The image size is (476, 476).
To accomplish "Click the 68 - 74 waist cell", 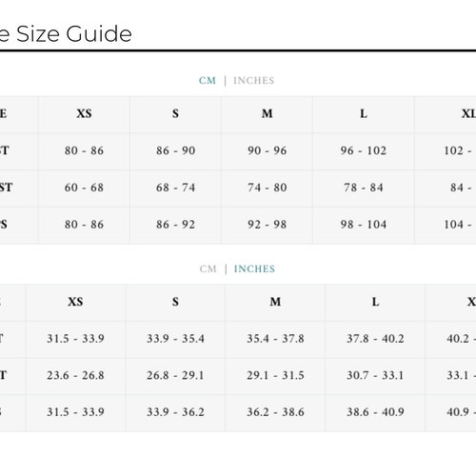I will tap(175, 188).
